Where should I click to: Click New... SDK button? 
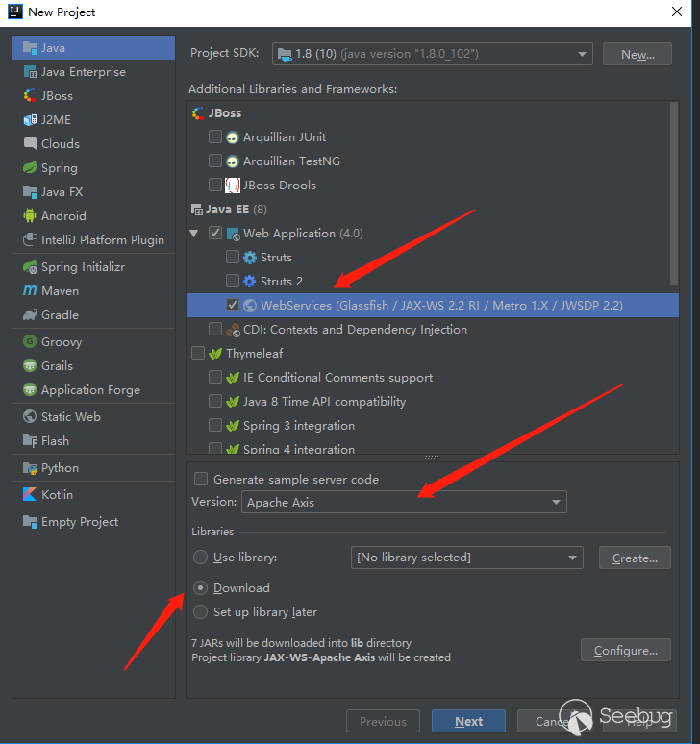tap(637, 54)
